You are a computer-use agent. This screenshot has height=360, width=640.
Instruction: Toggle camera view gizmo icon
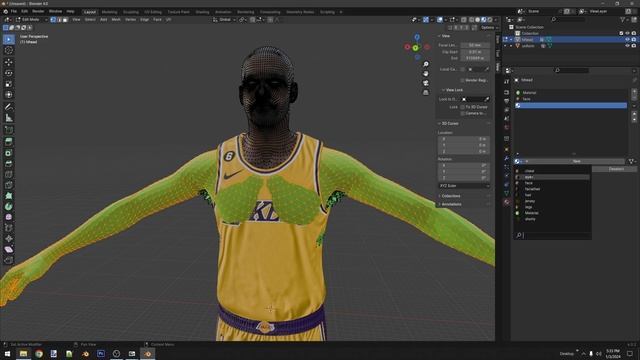click(x=426, y=83)
